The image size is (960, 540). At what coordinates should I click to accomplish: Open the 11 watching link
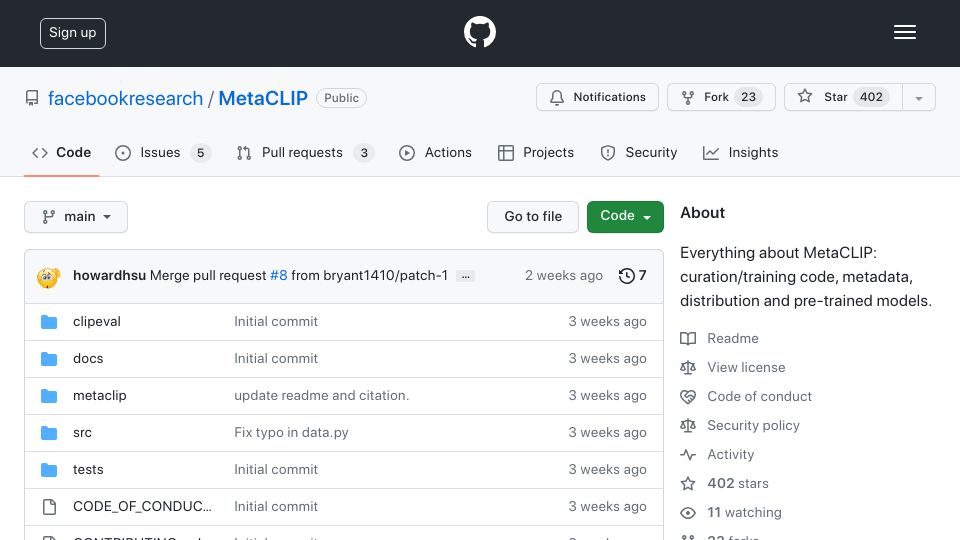(744, 512)
